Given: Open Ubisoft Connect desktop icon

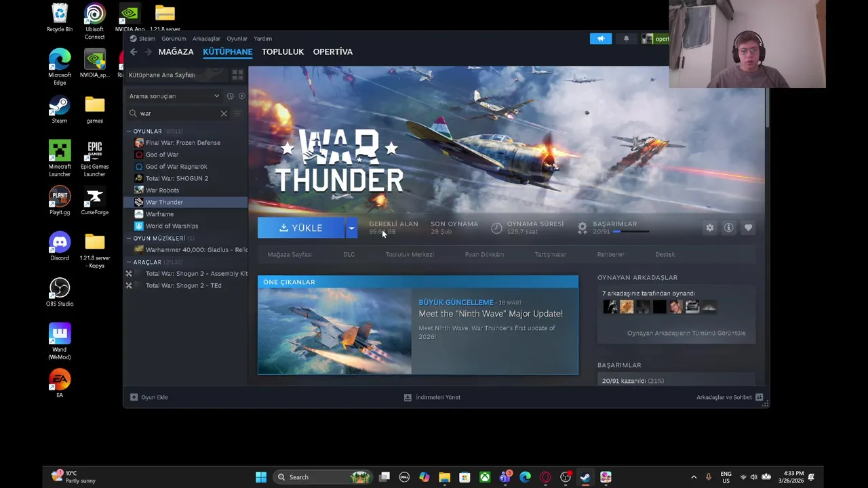Looking at the screenshot, I should (94, 22).
